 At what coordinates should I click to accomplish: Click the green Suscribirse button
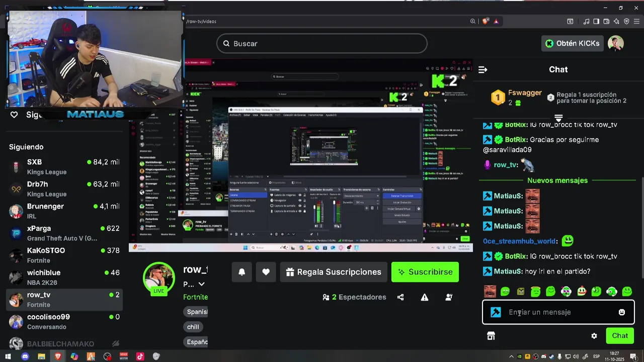[x=425, y=272]
